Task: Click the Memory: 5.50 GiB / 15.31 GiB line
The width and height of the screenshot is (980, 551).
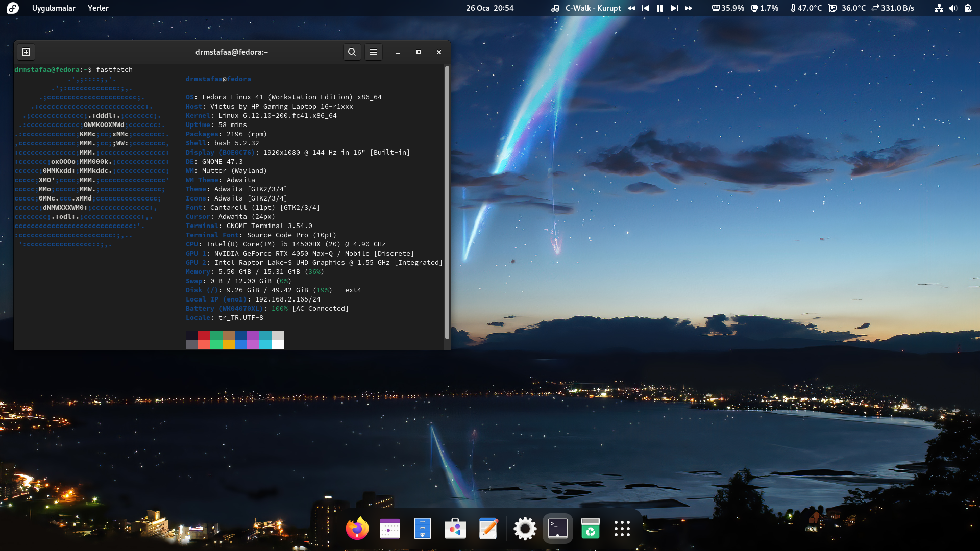Action: pyautogui.click(x=255, y=272)
